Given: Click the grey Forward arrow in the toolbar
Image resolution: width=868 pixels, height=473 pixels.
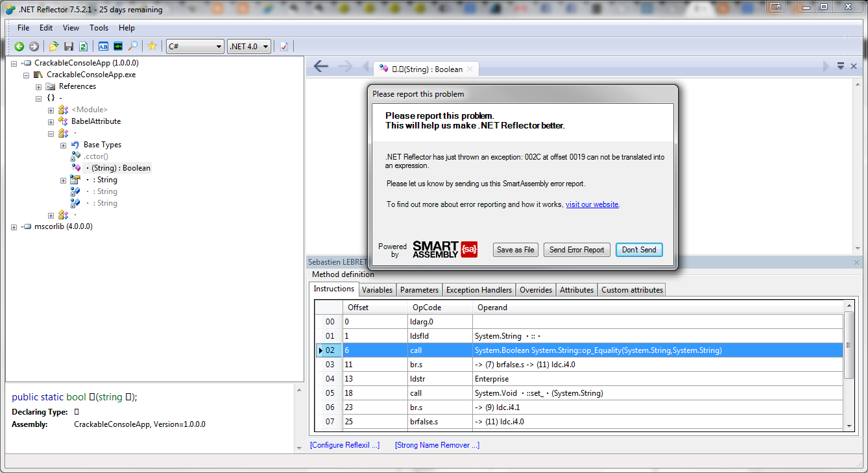Looking at the screenshot, I should coord(34,46).
